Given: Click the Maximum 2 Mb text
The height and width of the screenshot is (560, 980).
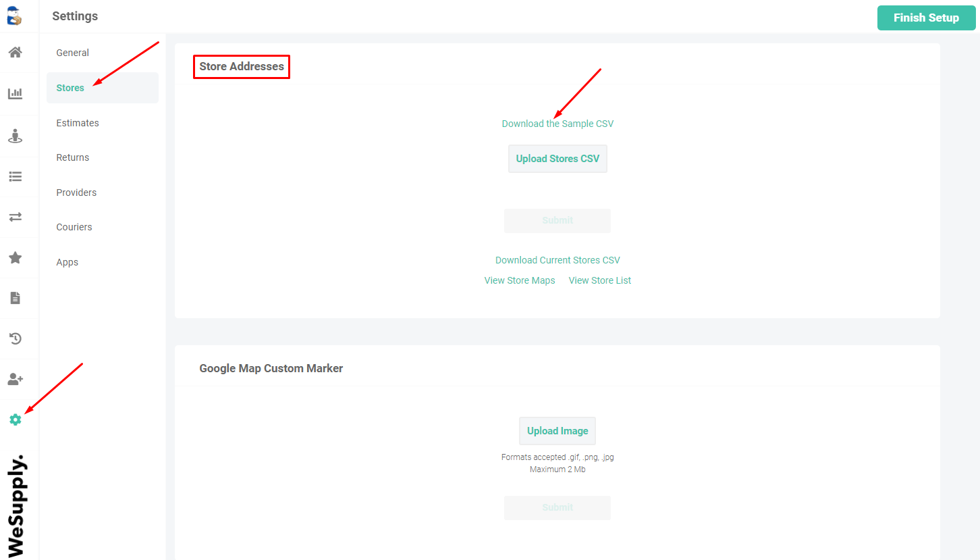Looking at the screenshot, I should click(x=557, y=469).
